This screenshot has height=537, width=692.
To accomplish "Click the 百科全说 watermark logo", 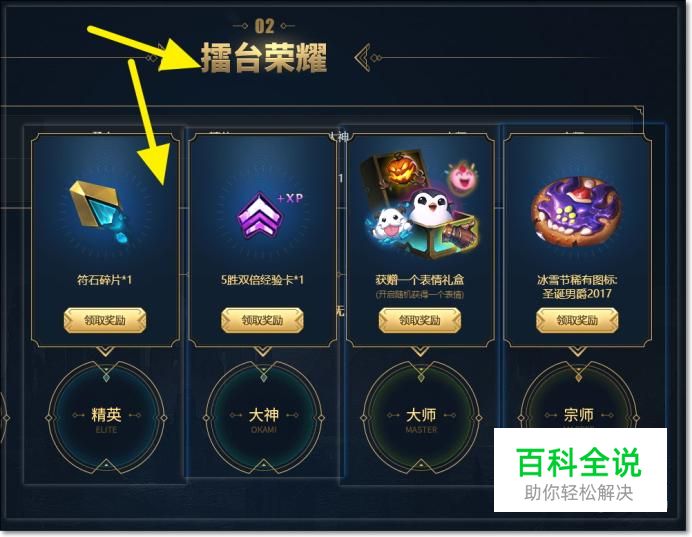I will coord(580,470).
